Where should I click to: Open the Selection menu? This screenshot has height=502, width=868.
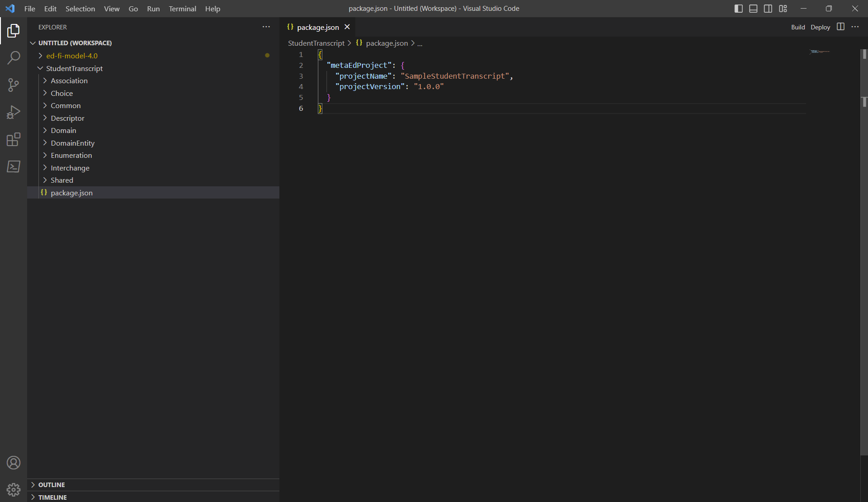(80, 9)
